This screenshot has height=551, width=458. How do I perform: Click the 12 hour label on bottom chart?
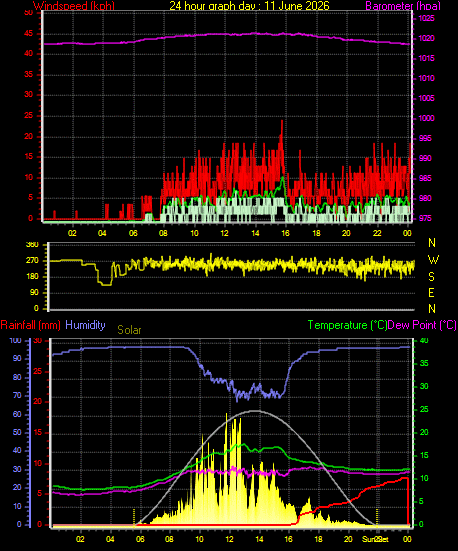229,539
